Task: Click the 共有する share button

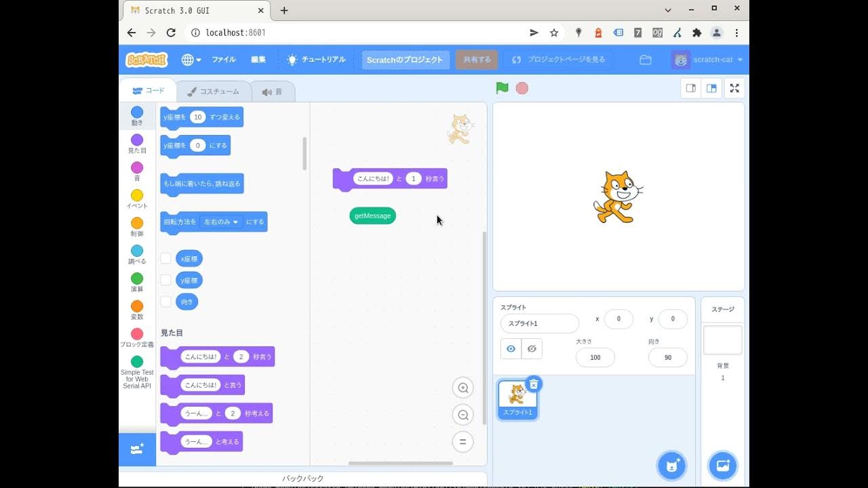Action: click(477, 60)
